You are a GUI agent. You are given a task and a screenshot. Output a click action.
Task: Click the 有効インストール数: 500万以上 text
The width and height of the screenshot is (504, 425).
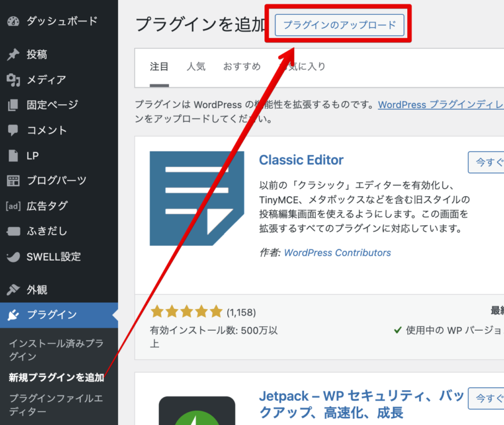coord(214,337)
